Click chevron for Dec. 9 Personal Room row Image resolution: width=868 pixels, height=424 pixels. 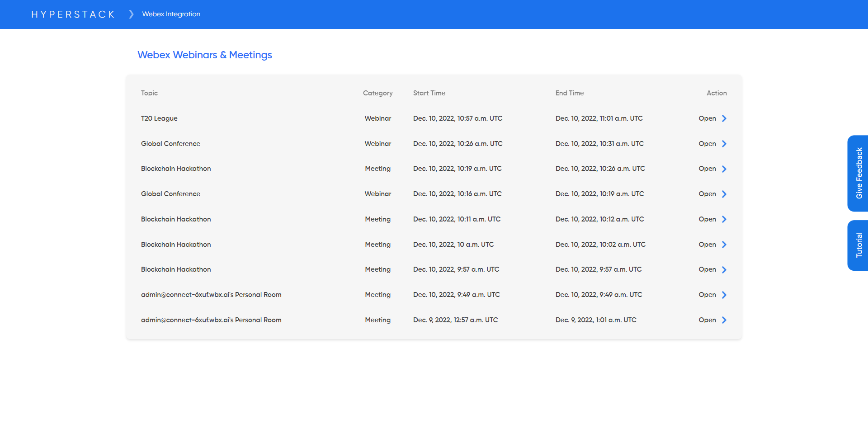coord(724,320)
